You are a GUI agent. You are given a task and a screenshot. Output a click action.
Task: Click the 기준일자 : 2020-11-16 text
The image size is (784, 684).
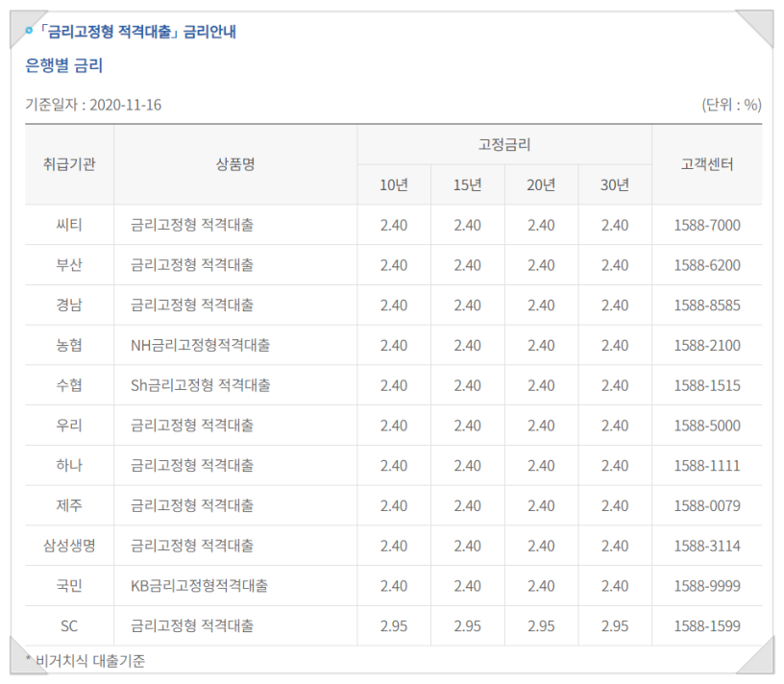coord(93,105)
